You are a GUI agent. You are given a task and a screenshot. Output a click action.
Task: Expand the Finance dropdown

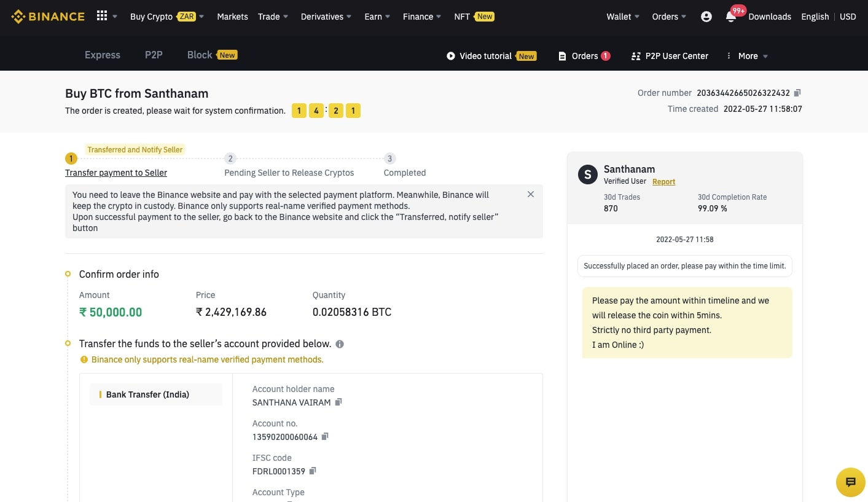[422, 17]
